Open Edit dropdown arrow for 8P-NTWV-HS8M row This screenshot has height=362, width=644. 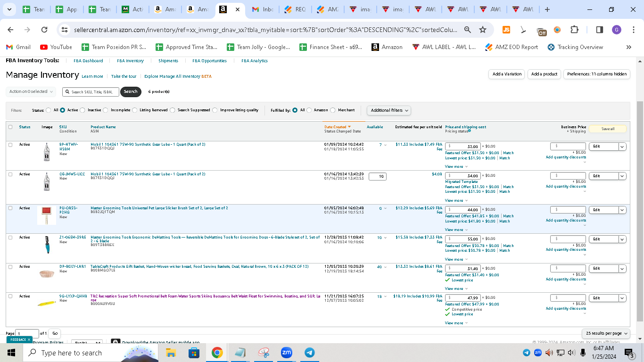coord(622,147)
